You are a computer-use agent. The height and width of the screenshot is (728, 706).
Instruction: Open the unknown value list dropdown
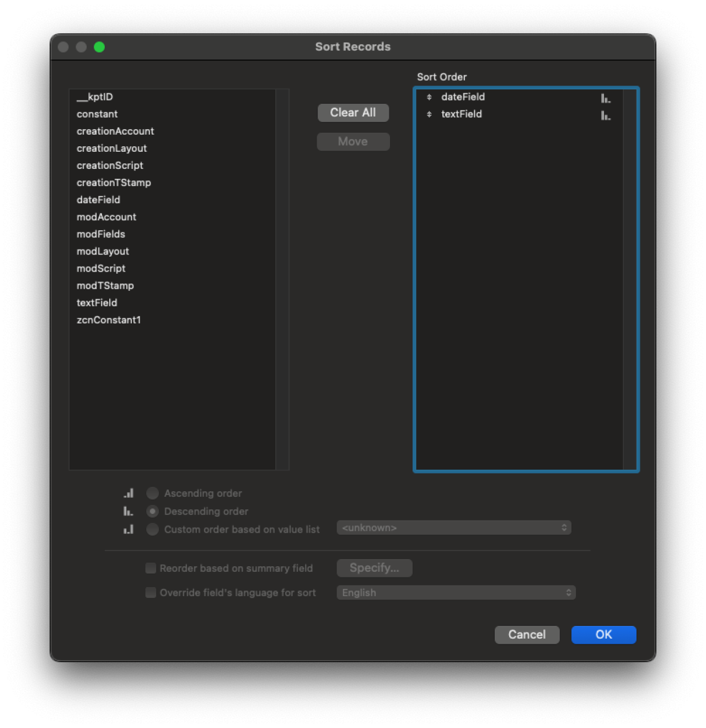click(453, 528)
